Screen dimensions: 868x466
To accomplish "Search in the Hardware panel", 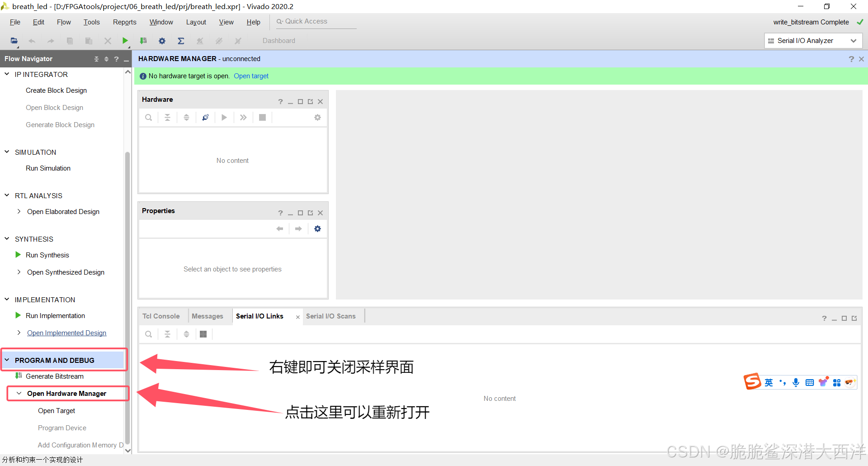I will click(x=148, y=118).
